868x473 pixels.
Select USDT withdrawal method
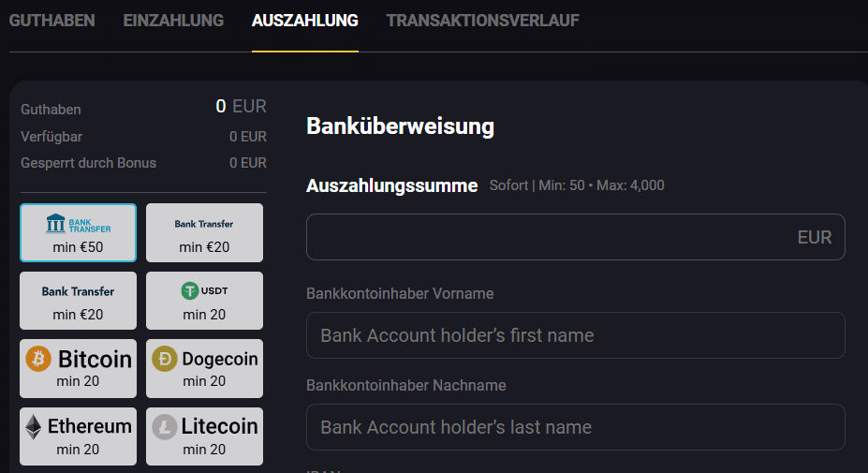point(204,301)
